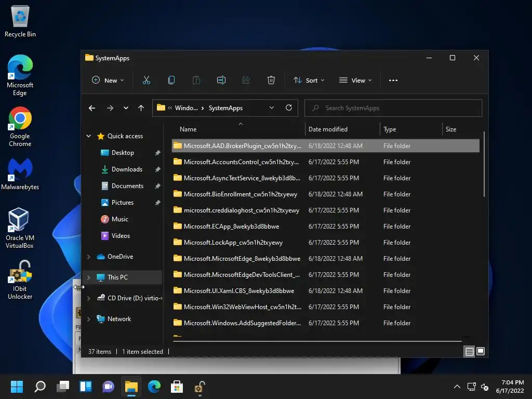Select microsoft.creddialoghost folder row
532x399 pixels.
[x=325, y=210]
